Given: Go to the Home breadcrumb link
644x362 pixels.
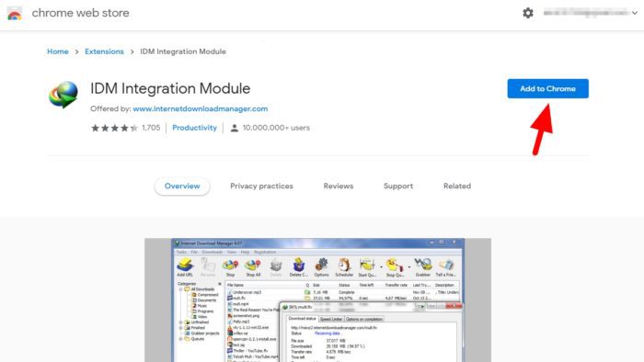Looking at the screenshot, I should pyautogui.click(x=57, y=51).
